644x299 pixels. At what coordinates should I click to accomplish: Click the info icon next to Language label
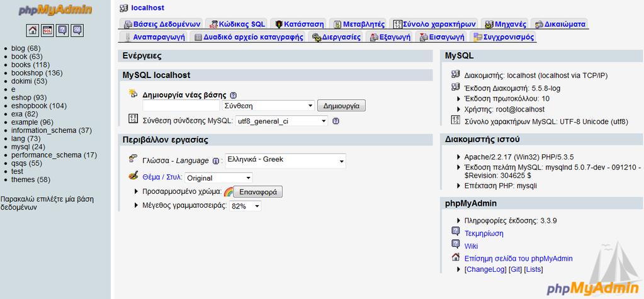(x=216, y=161)
